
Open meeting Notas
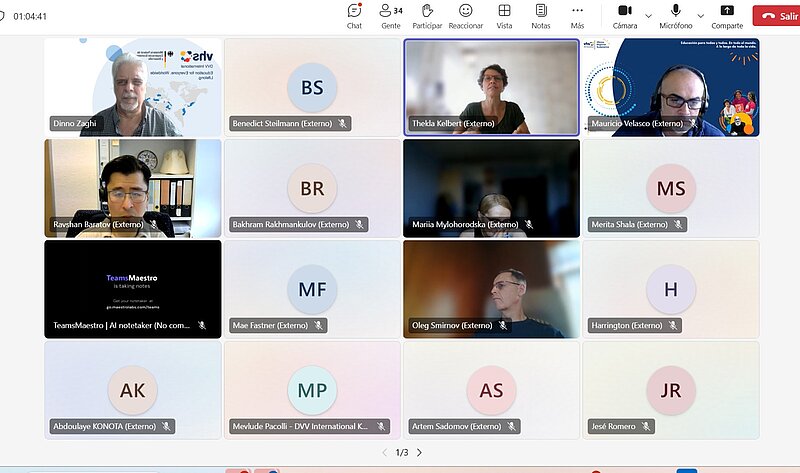tap(540, 14)
